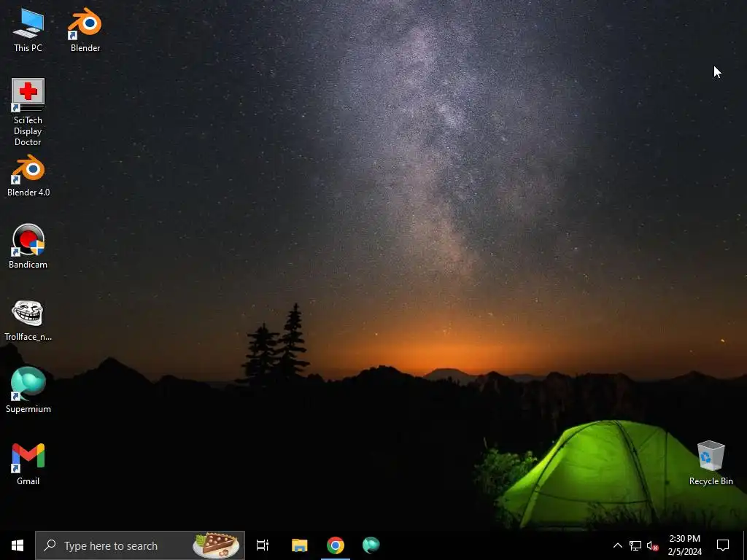Screen dimensions: 747x560
Task: Click the Show desktop sliver at taskbar end
Action: 745,545
